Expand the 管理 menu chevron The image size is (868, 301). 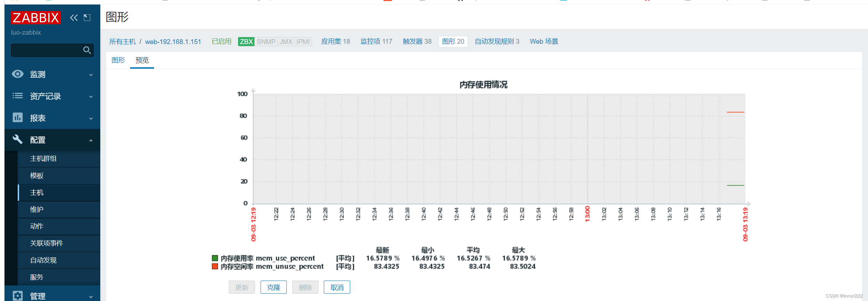[91, 297]
